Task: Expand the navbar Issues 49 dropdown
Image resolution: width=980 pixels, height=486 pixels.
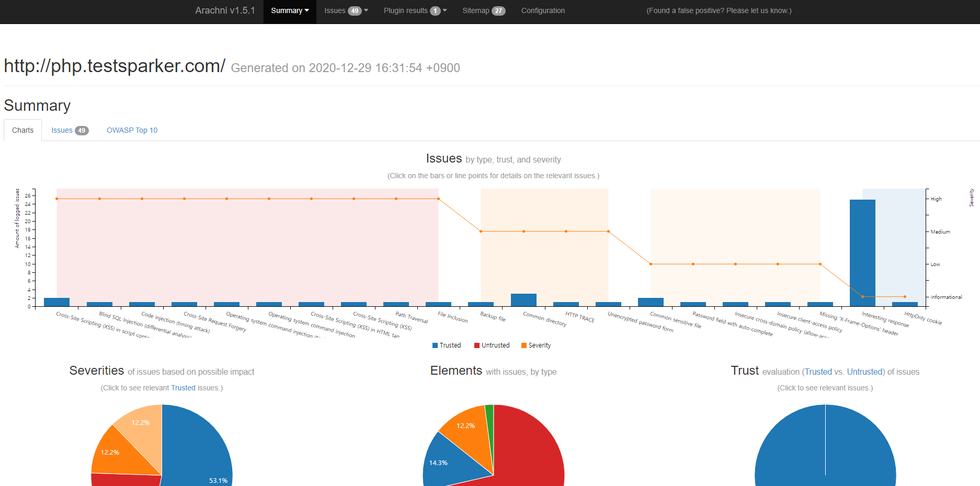Action: click(346, 11)
